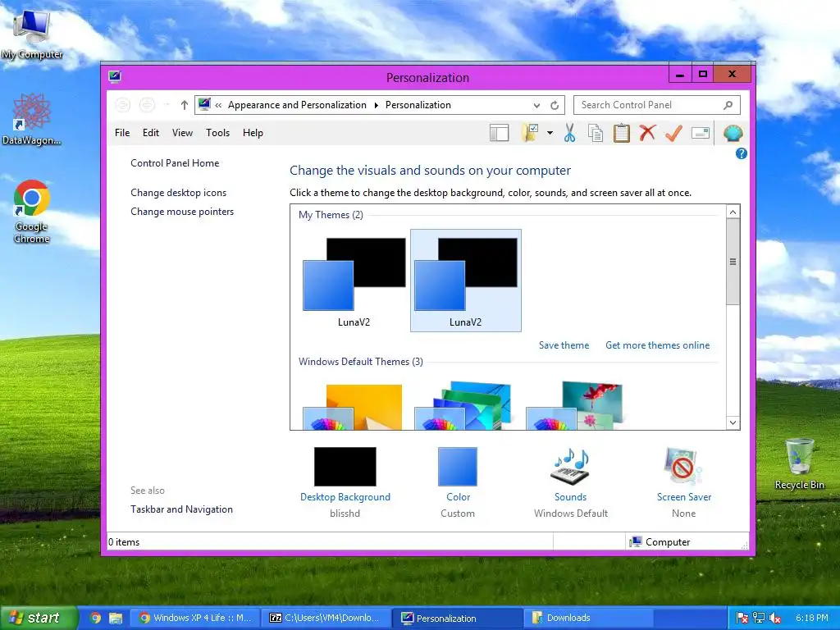This screenshot has width=840, height=630.
Task: Select the red flower default theme
Action: point(574,405)
